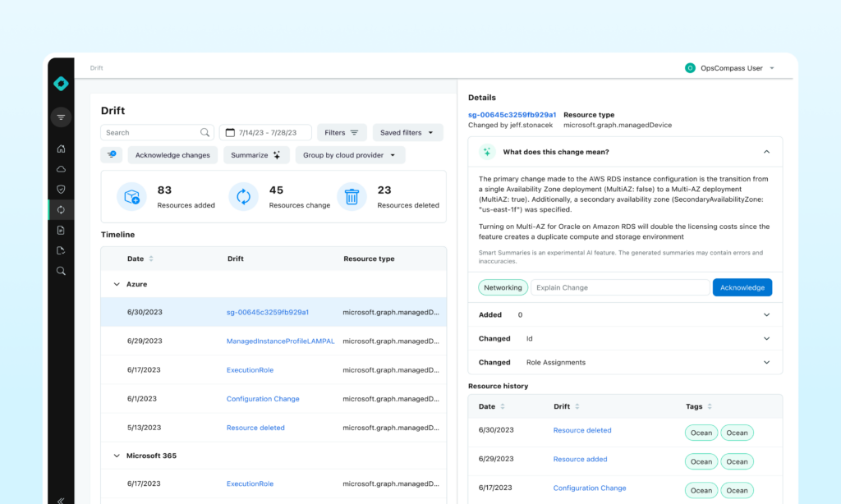Click first Ocean tag in 6/30/2023 row

[x=701, y=433]
